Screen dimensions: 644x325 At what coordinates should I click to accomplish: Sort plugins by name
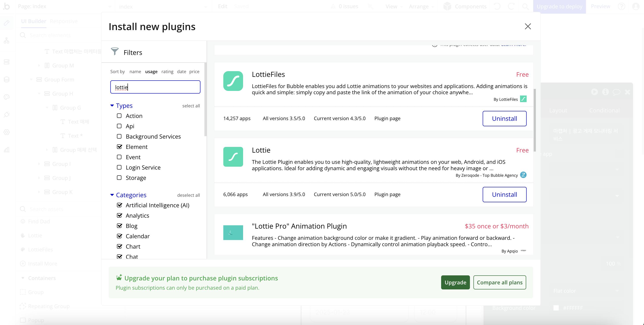(135, 71)
